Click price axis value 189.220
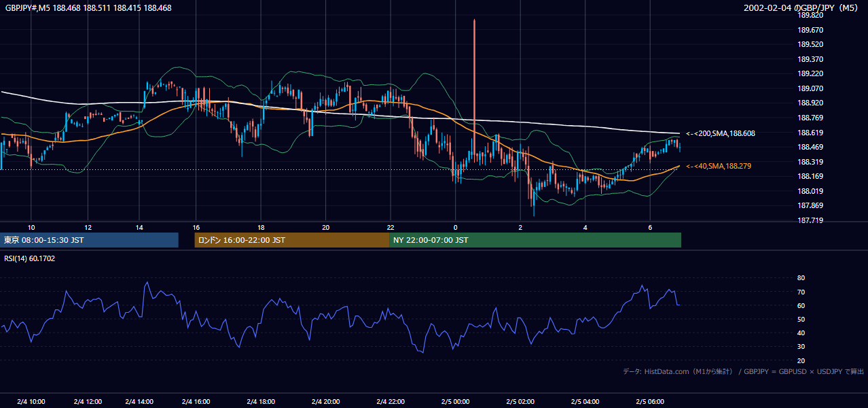The width and height of the screenshot is (868, 408). pyautogui.click(x=810, y=74)
